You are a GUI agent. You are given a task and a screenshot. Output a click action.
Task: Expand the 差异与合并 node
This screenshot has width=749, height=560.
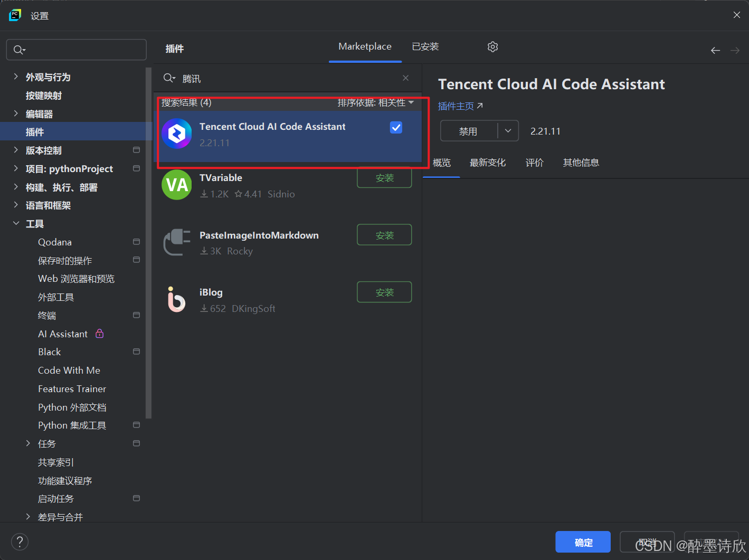28,517
